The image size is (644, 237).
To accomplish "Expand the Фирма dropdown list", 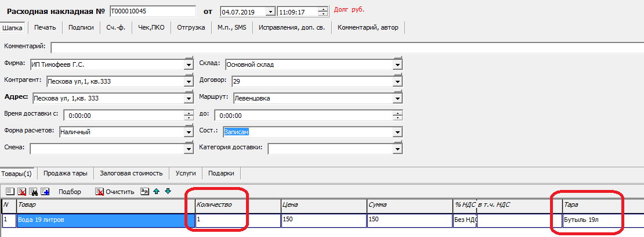I will tap(188, 64).
